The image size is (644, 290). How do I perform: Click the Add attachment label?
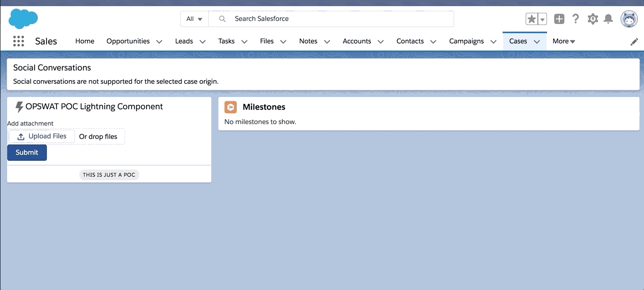click(30, 124)
